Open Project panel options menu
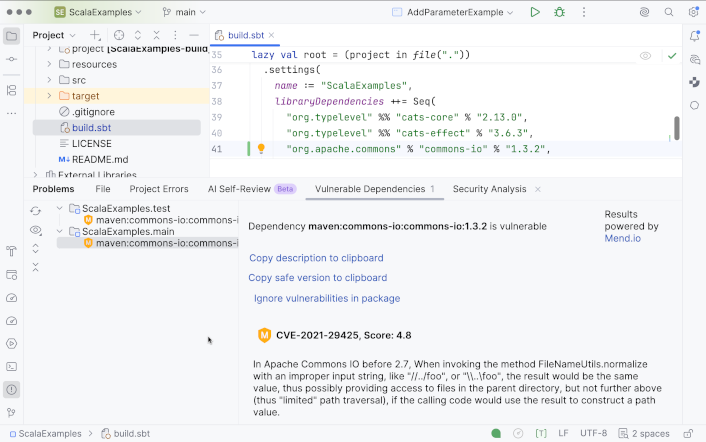Screen dimensions: 706x442 tap(175, 35)
